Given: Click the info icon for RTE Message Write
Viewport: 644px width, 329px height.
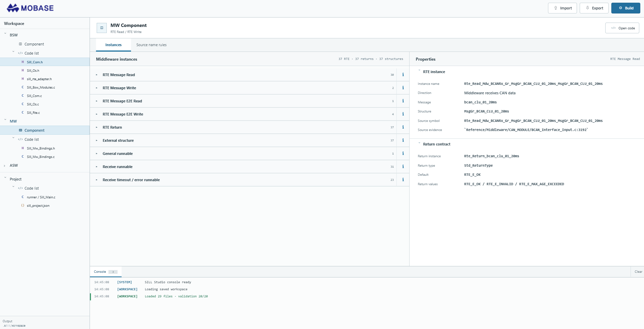Looking at the screenshot, I should pyautogui.click(x=403, y=88).
